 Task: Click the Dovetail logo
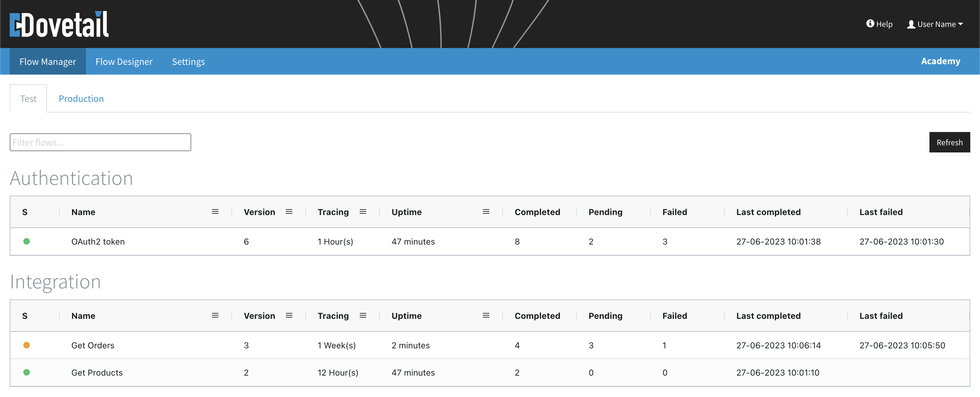(x=59, y=24)
